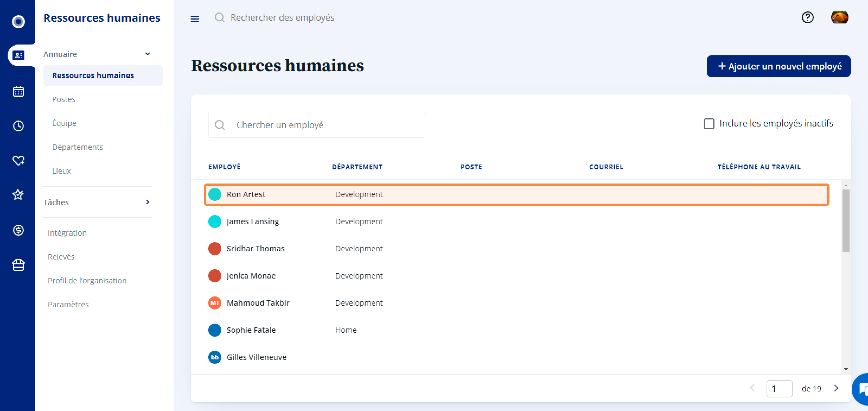Click scrollbar down arrow of employee list
This screenshot has width=868, height=411.
click(845, 369)
